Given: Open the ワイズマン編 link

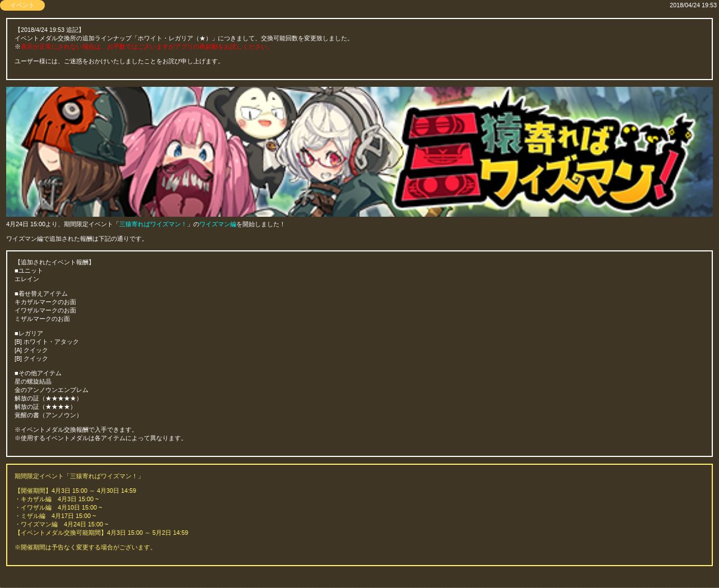Looking at the screenshot, I should pyautogui.click(x=218, y=225).
